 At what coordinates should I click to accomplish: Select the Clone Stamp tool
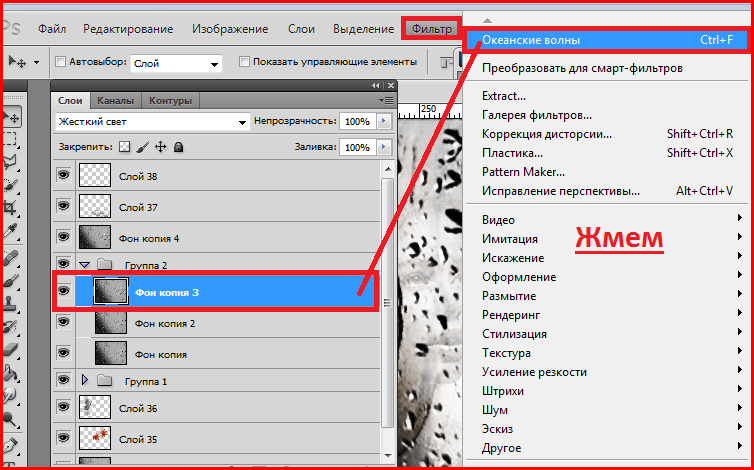click(x=10, y=305)
